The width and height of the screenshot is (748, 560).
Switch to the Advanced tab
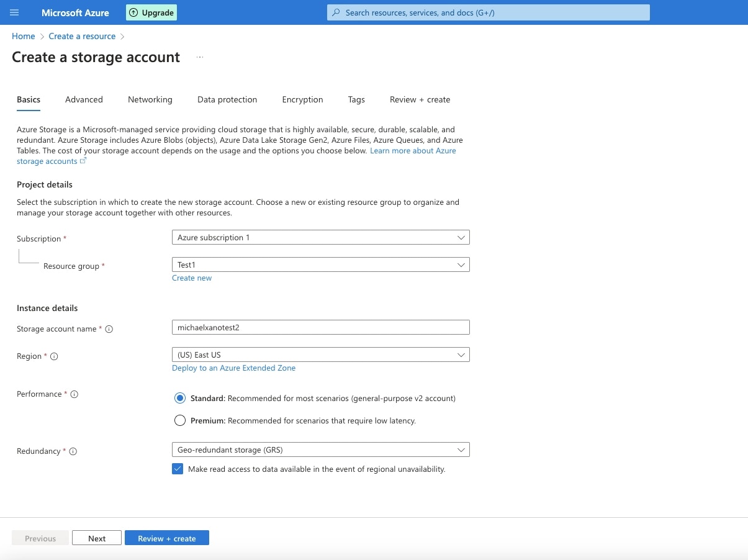click(84, 99)
